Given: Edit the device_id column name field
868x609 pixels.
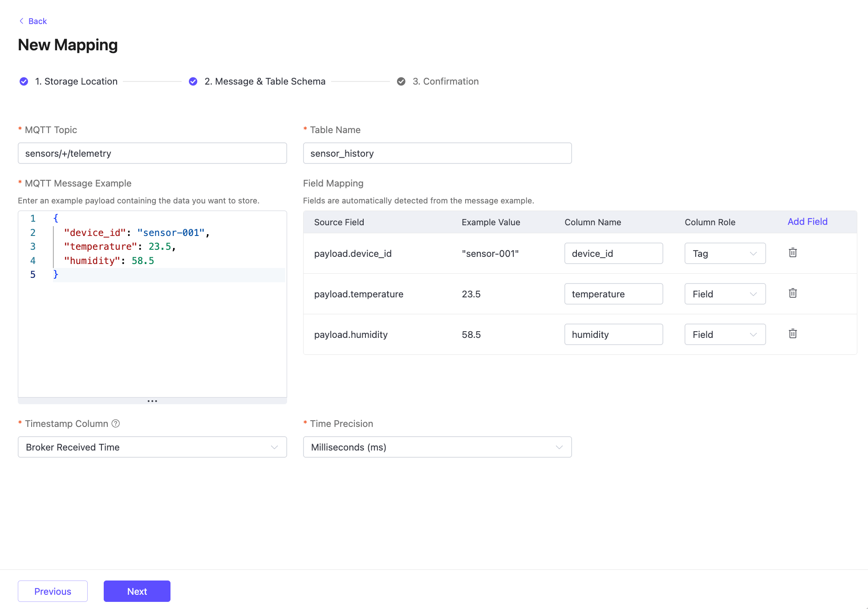Looking at the screenshot, I should pyautogui.click(x=613, y=253).
